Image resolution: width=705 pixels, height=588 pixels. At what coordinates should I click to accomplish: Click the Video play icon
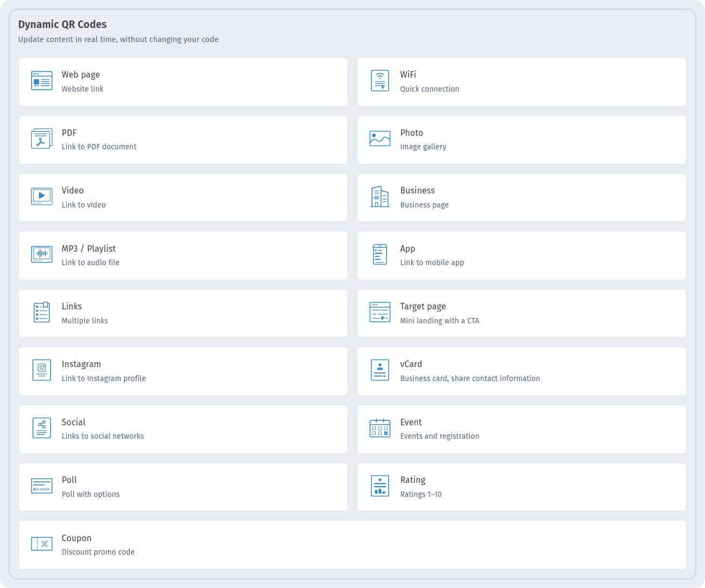coord(42,197)
